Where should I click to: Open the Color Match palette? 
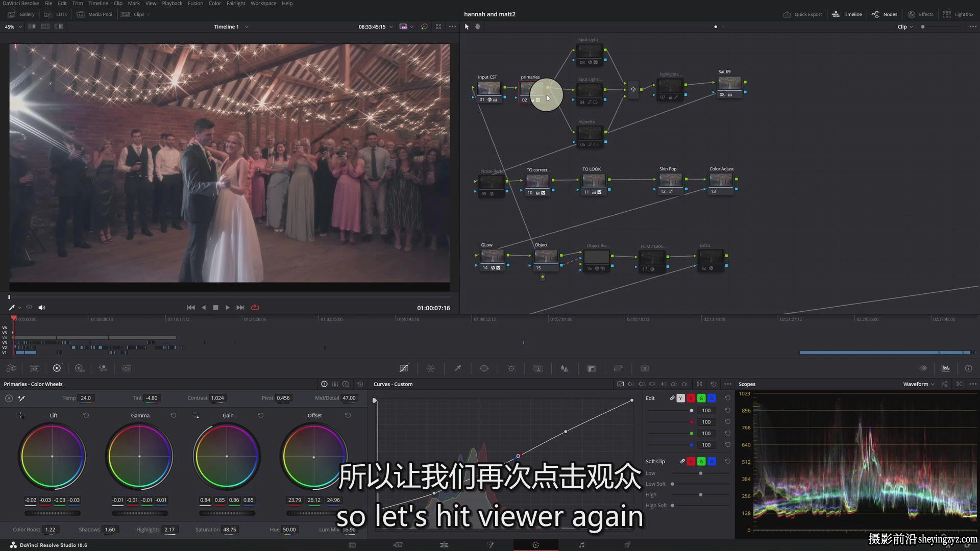34,368
